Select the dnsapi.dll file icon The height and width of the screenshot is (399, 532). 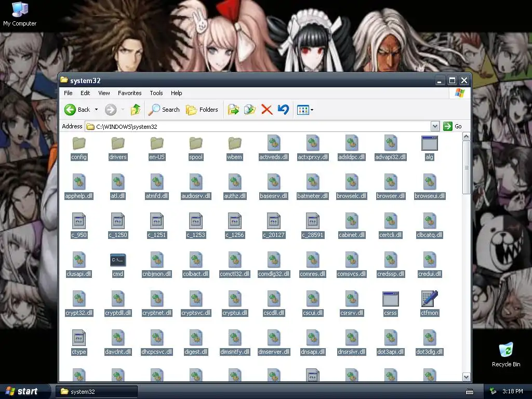[313, 338]
